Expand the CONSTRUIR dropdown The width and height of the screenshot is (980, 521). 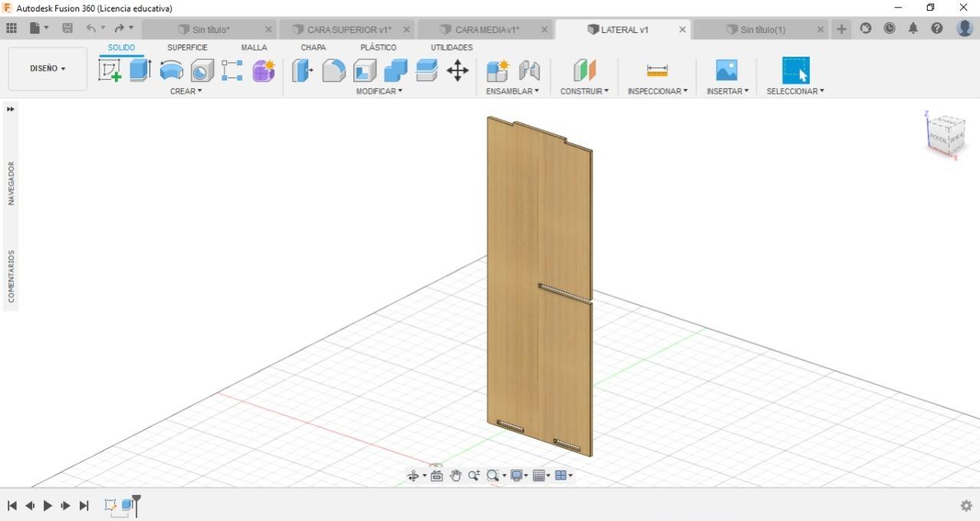pos(585,91)
